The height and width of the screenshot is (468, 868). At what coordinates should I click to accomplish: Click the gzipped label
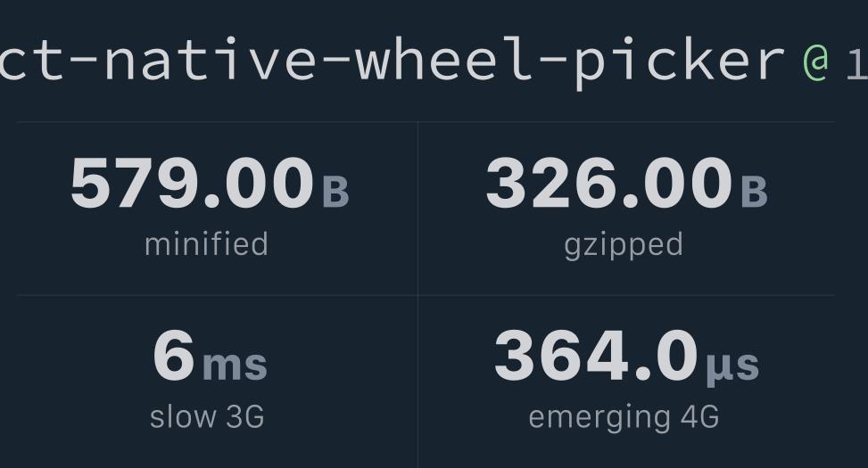pyautogui.click(x=624, y=246)
